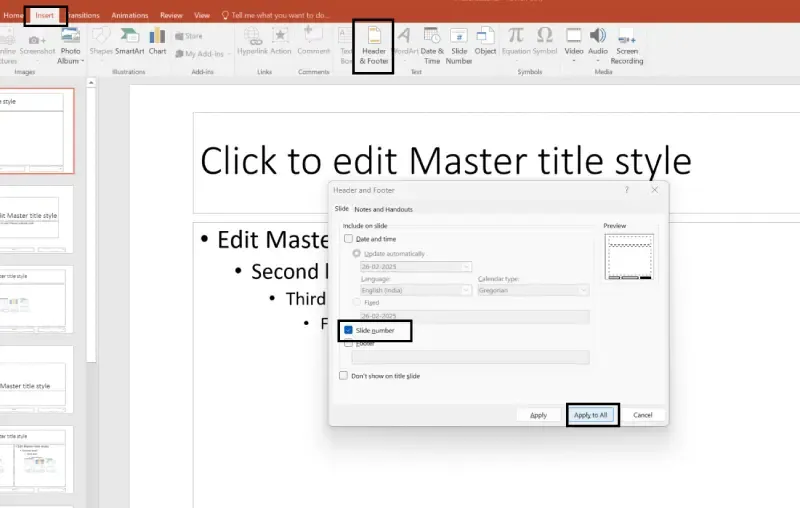Close the Header and Footer dialog
Image resolution: width=800 pixels, height=508 pixels.
655,190
